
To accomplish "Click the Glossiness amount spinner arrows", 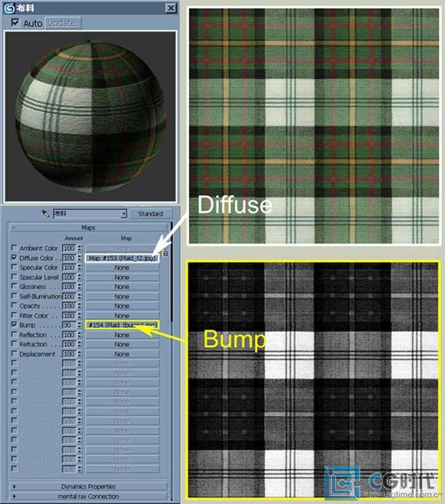I will coord(79,286).
